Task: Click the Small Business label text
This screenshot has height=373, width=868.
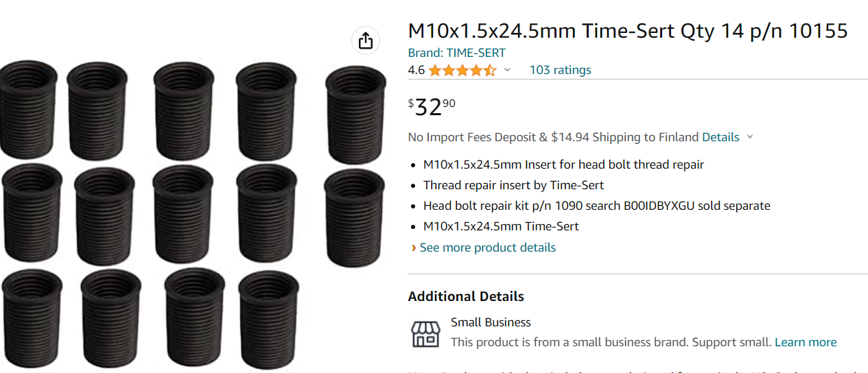Action: click(491, 322)
